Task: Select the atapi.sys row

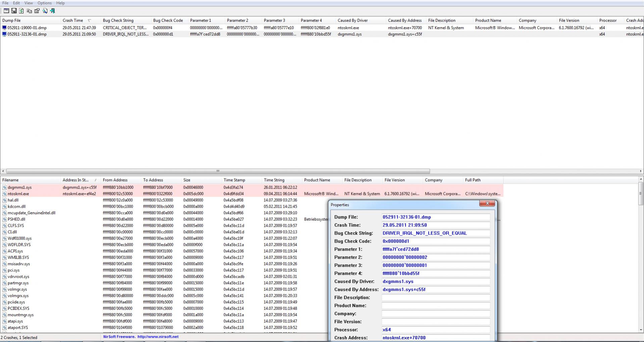Action: (x=252, y=321)
